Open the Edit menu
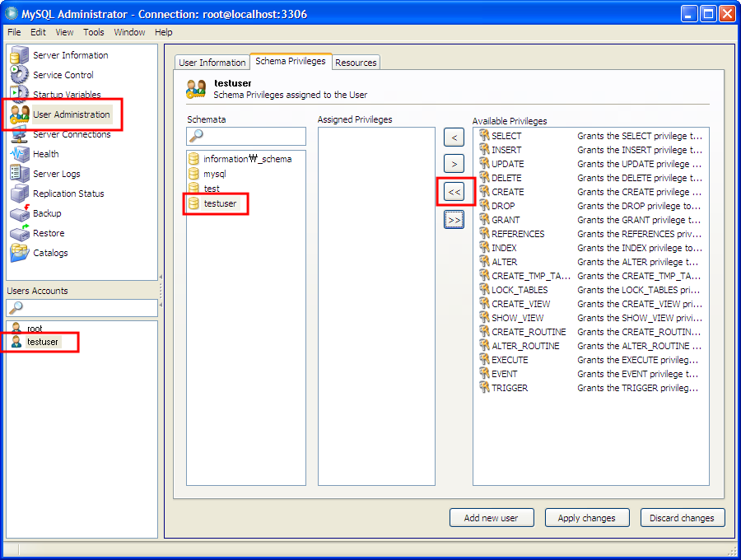Screen dimensions: 741x560 click(x=38, y=32)
